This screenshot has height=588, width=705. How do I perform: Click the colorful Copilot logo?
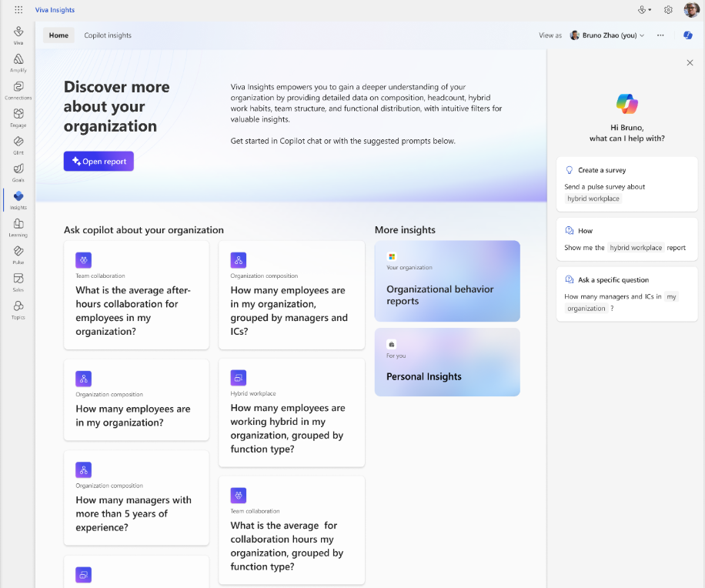pyautogui.click(x=626, y=104)
